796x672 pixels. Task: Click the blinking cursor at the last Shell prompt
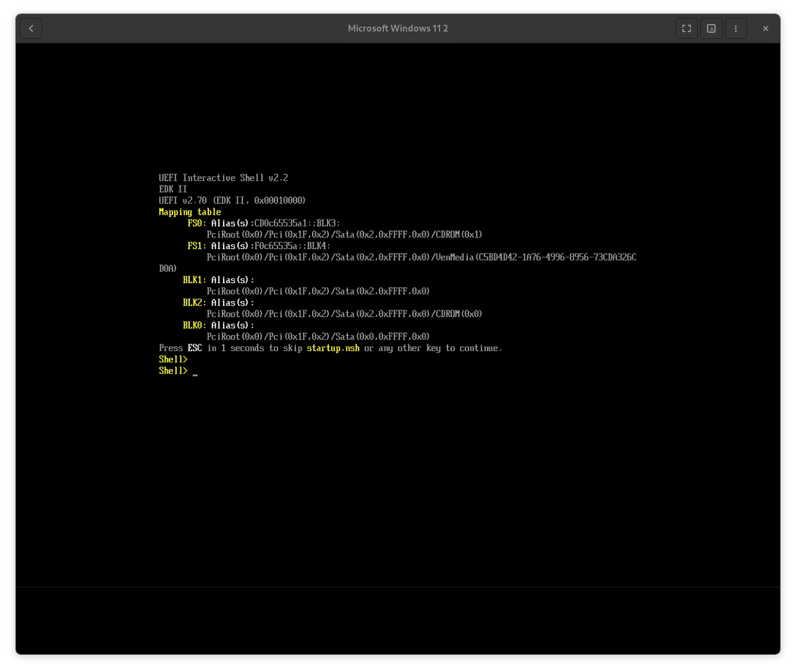(x=195, y=372)
